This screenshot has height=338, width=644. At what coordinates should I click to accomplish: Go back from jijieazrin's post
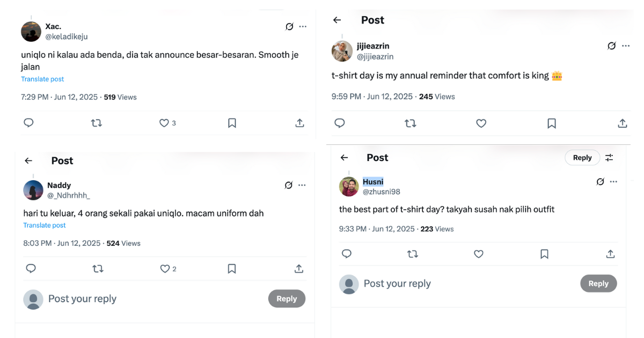click(x=337, y=20)
